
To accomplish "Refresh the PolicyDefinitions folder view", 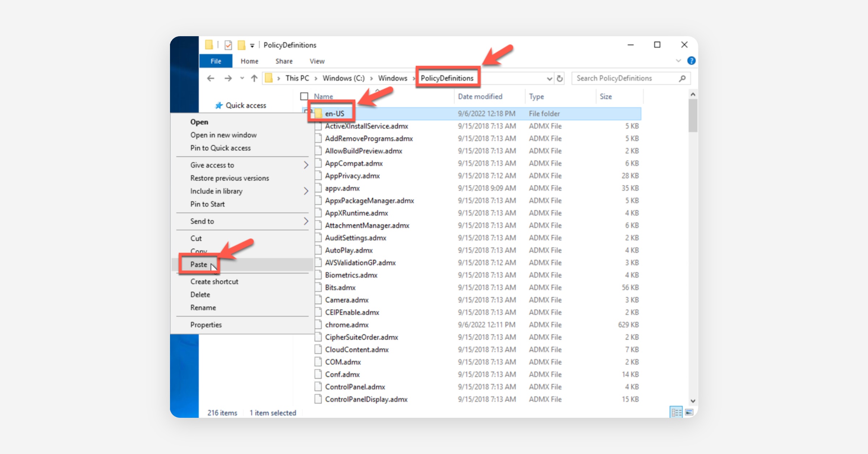I will pyautogui.click(x=560, y=78).
